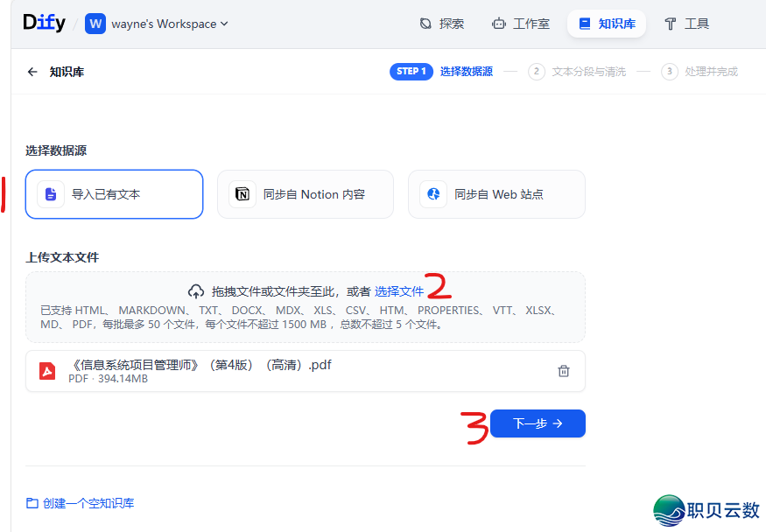Switch to the 工具 tab
Screen dimensions: 766x532
(x=686, y=24)
